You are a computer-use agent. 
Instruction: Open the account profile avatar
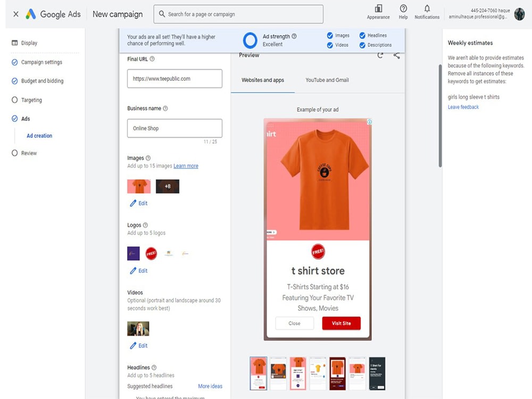pos(519,14)
